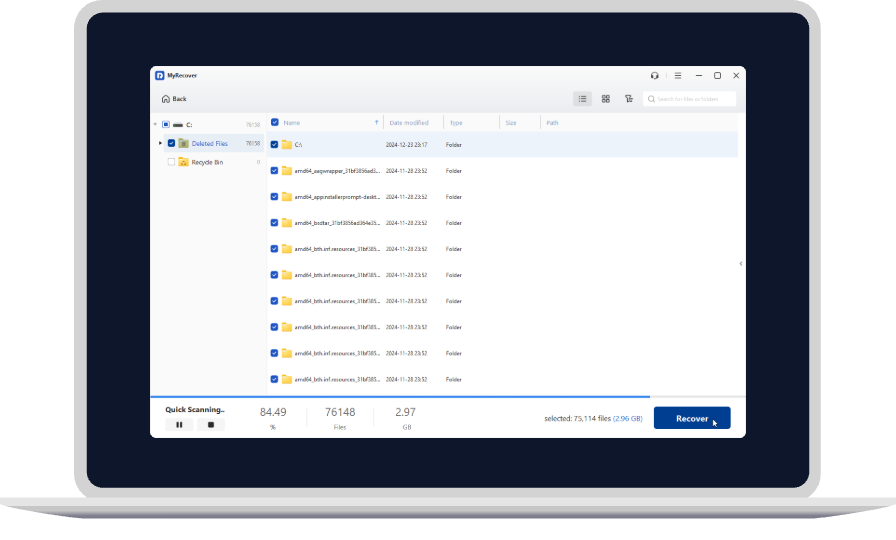Screen dimensions: 896x540
Task: Click the MyRecover app logo
Action: coord(159,75)
